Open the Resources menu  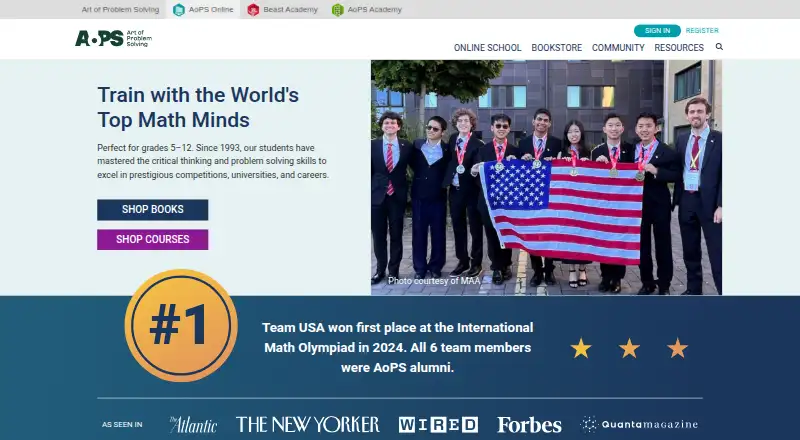tap(679, 47)
